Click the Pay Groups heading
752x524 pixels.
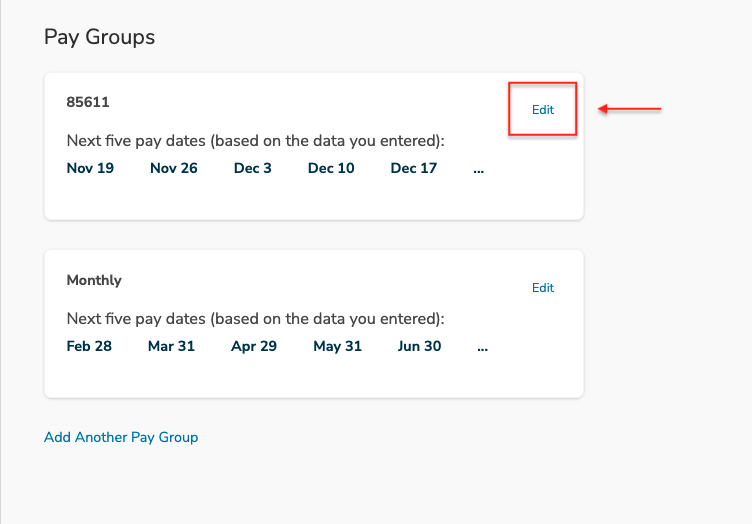[x=99, y=37]
